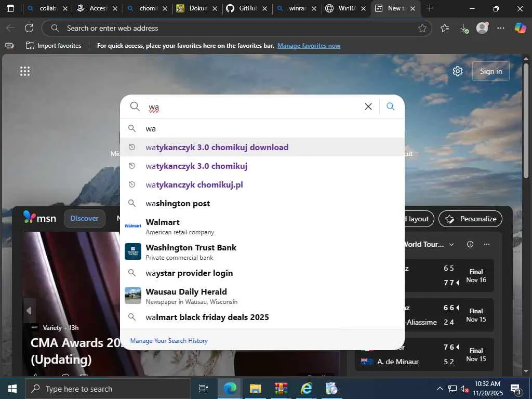This screenshot has height=399, width=532.
Task: Click the Personalize button
Action: point(470,219)
